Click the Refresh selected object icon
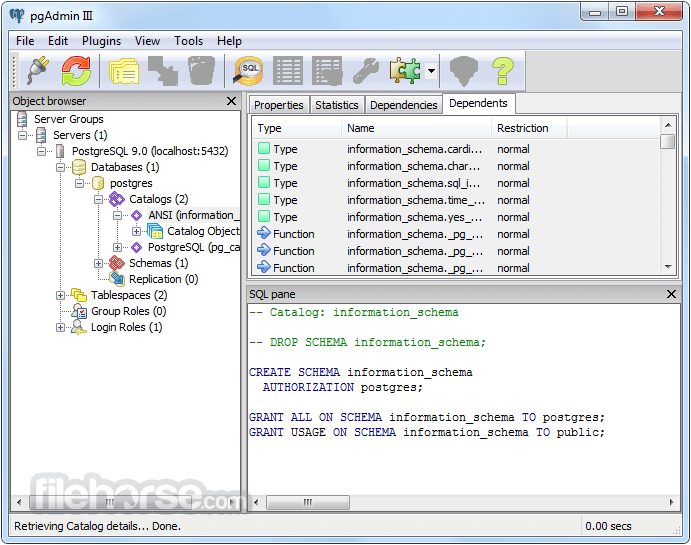This screenshot has height=545, width=691. click(77, 71)
